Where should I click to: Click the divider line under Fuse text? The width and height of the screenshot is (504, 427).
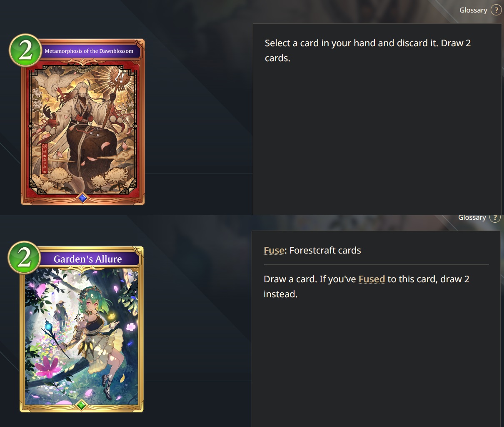(376, 264)
